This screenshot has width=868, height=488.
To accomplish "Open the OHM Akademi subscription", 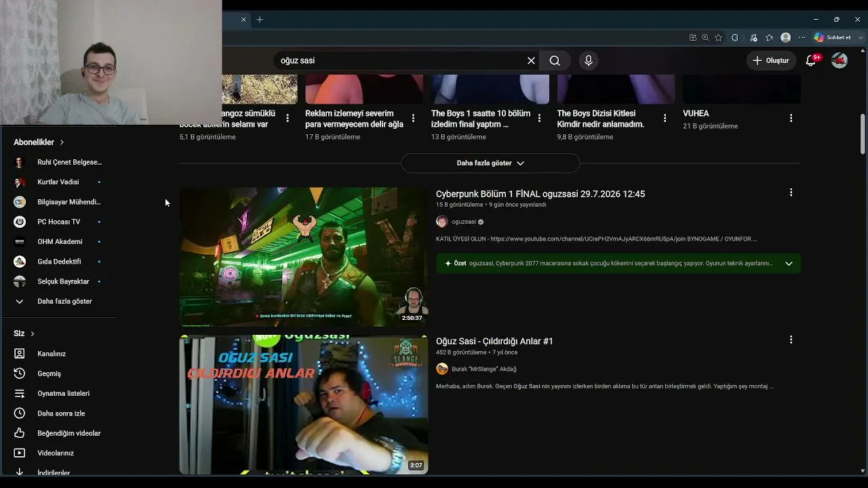I will [60, 241].
